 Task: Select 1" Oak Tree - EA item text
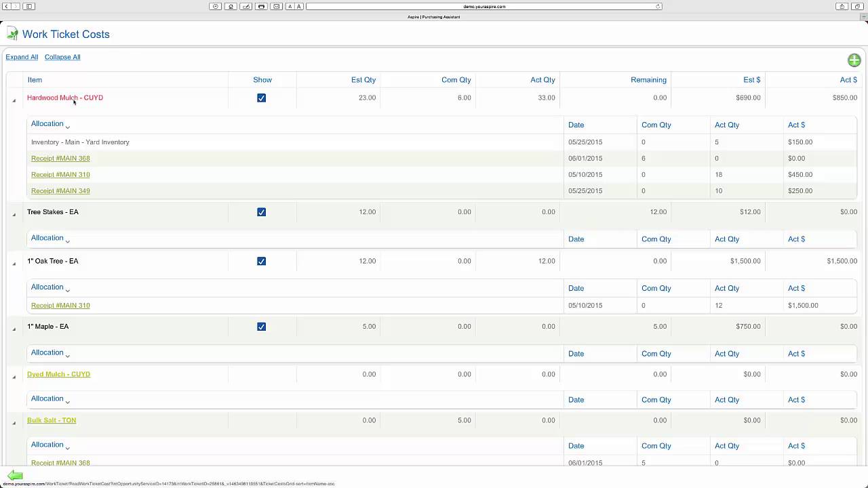[x=52, y=261]
